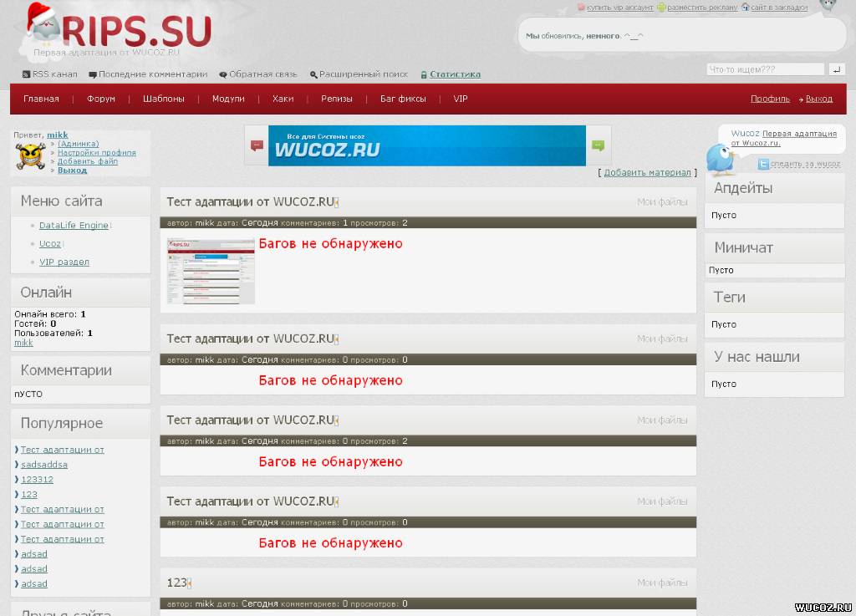Click the pink icon beside купить vip аккаунт
856x616 pixels.
pyautogui.click(x=582, y=7)
